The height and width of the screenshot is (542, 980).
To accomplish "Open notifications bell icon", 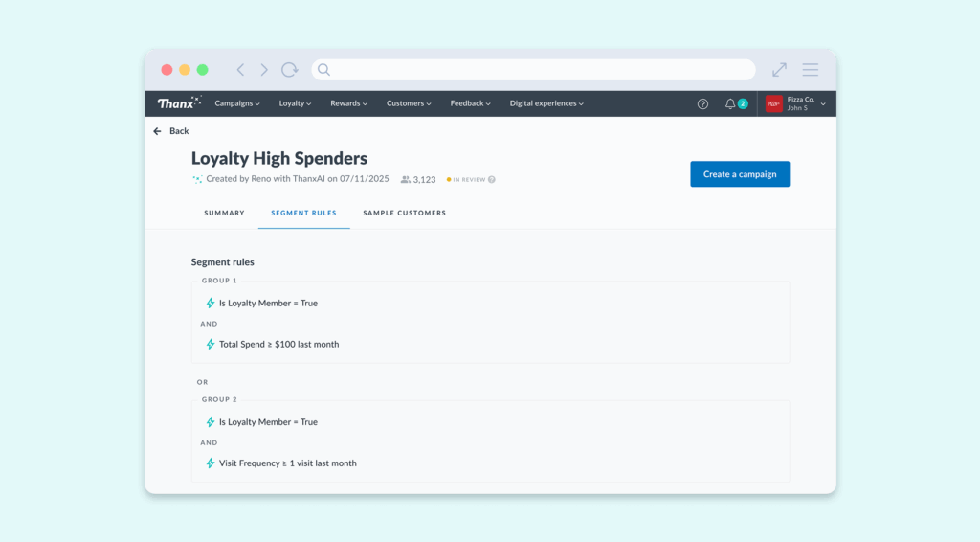I will coord(730,103).
